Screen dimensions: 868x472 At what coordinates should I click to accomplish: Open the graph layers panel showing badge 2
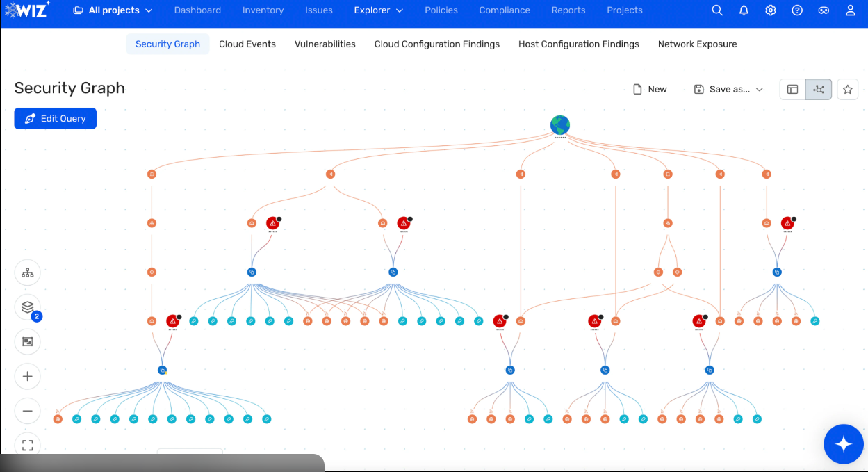(27, 307)
